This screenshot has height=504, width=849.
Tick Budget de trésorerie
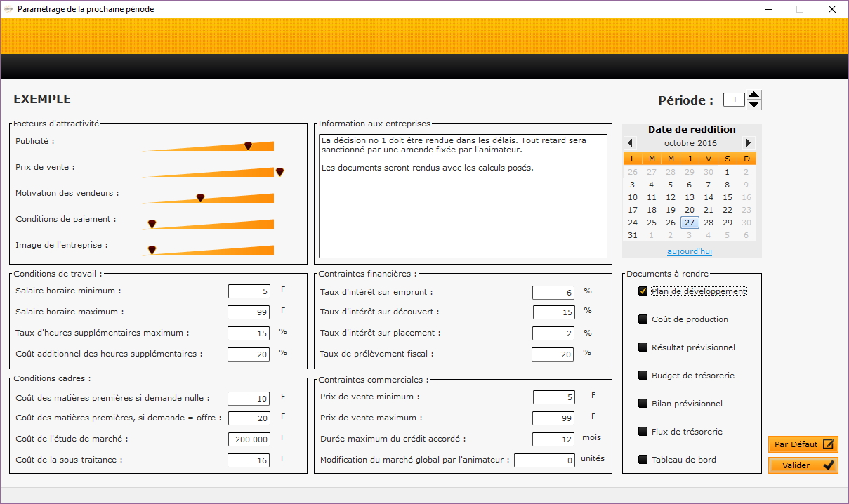643,375
